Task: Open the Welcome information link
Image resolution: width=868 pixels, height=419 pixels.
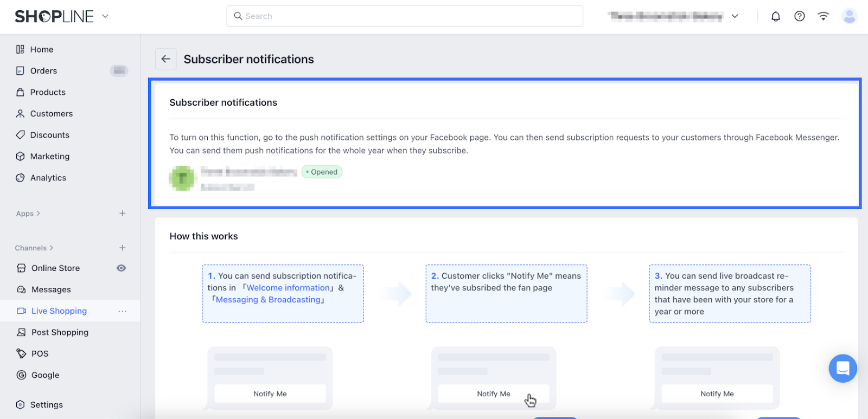Action: [288, 288]
